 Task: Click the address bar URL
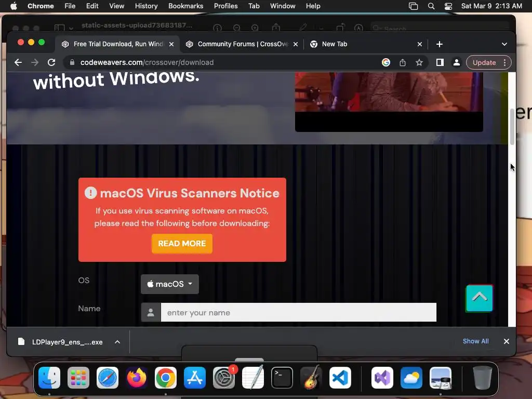[x=147, y=62]
